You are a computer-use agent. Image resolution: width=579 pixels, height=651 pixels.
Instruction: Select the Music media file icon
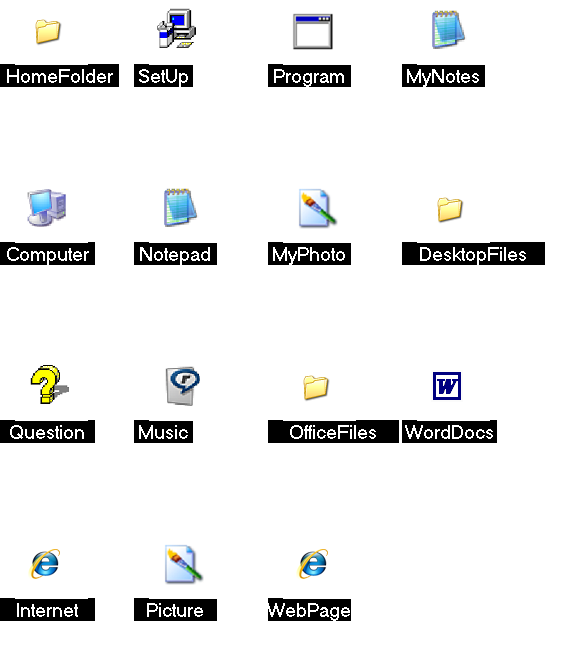click(183, 386)
